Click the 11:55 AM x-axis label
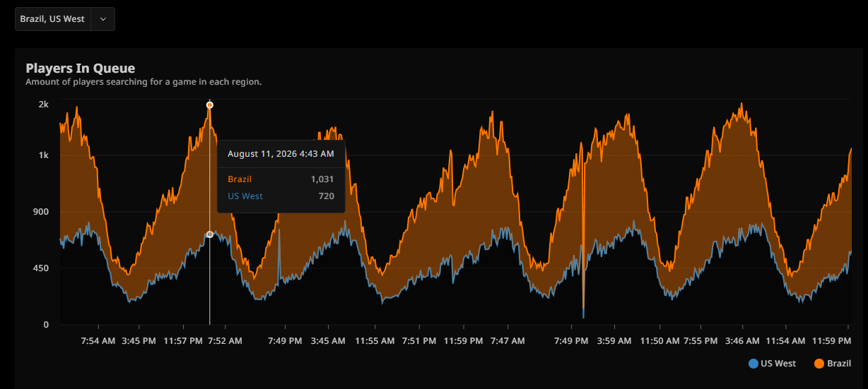Viewport: 868px width, 389px height. click(x=375, y=341)
